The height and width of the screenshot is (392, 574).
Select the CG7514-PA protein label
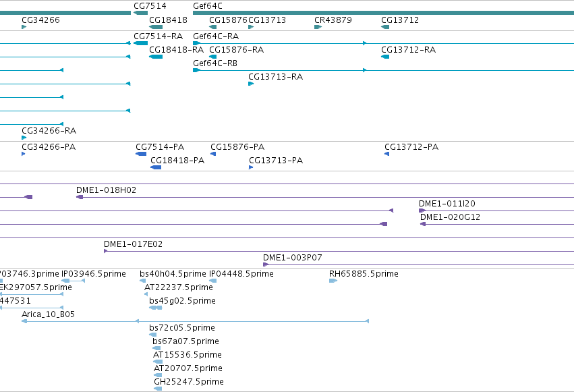160,147
